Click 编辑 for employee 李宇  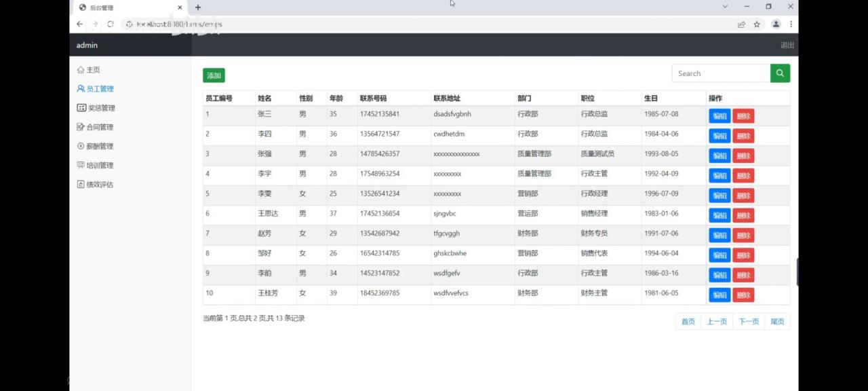[719, 175]
